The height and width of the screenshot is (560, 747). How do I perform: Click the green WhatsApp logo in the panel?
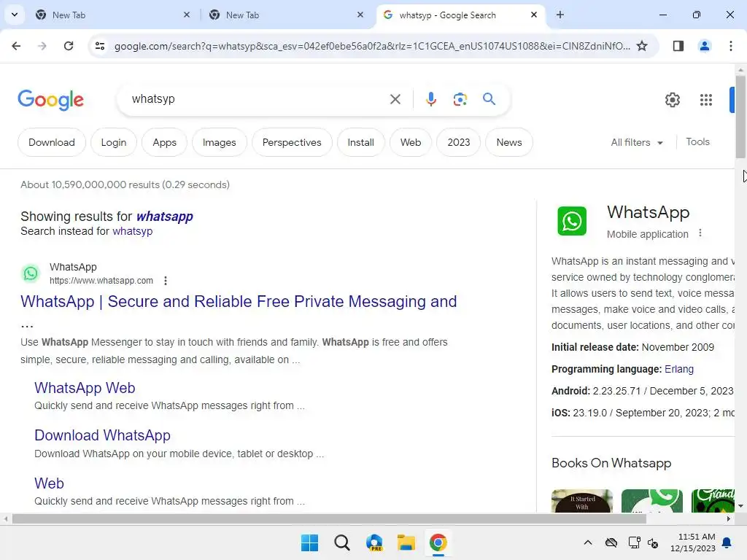(x=572, y=221)
